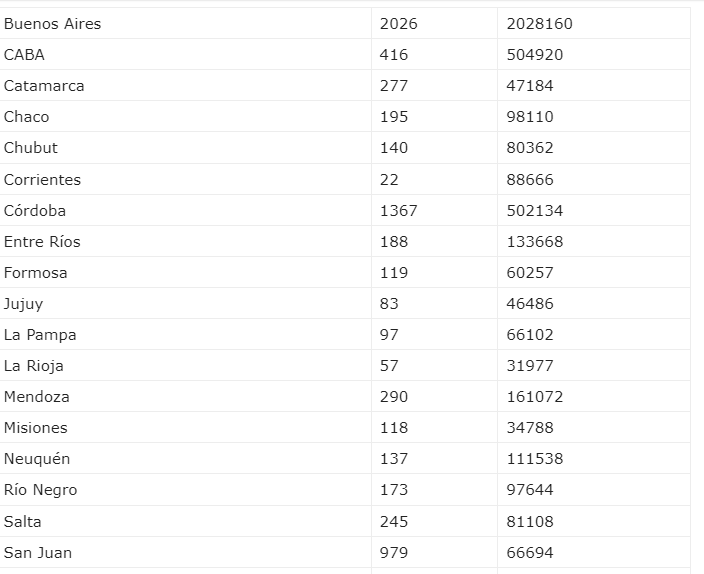
Task: Select the Jujuy cell showing 83
Action: pyautogui.click(x=390, y=304)
